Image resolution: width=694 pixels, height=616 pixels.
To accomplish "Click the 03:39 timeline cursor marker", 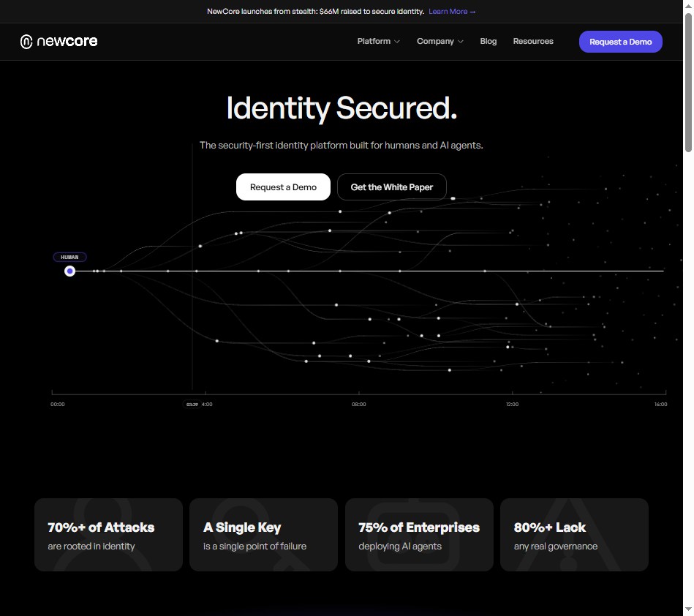I will click(x=192, y=405).
